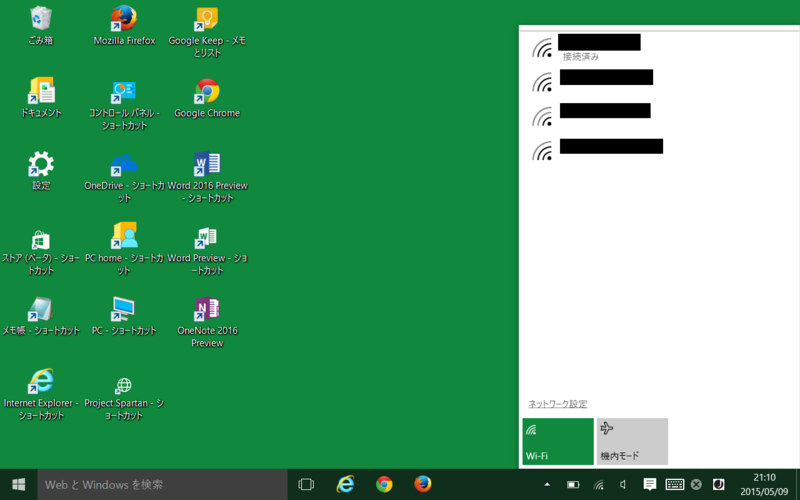Open the notification center tray icon
The height and width of the screenshot is (500, 800).
649,484
